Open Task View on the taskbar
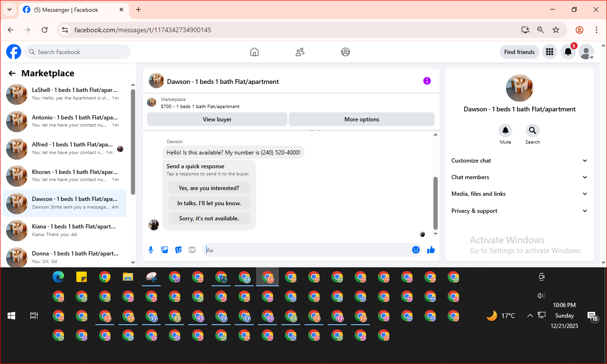The image size is (607, 364). click(34, 316)
